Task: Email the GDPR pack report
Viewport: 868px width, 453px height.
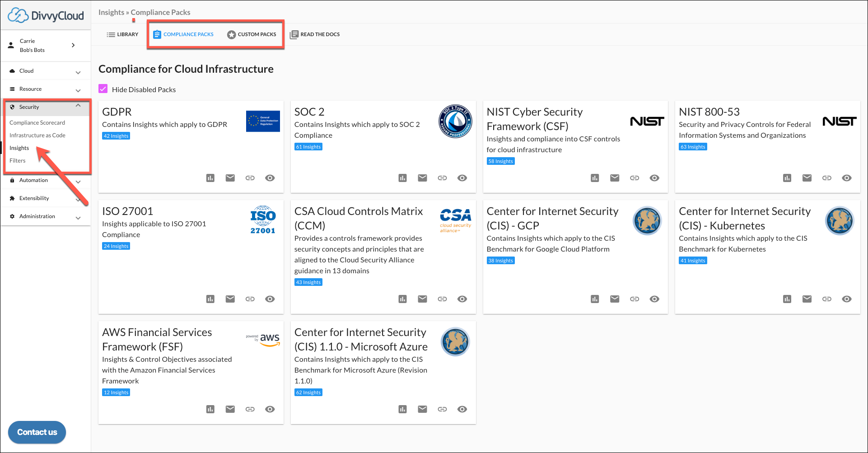Action: 230,178
